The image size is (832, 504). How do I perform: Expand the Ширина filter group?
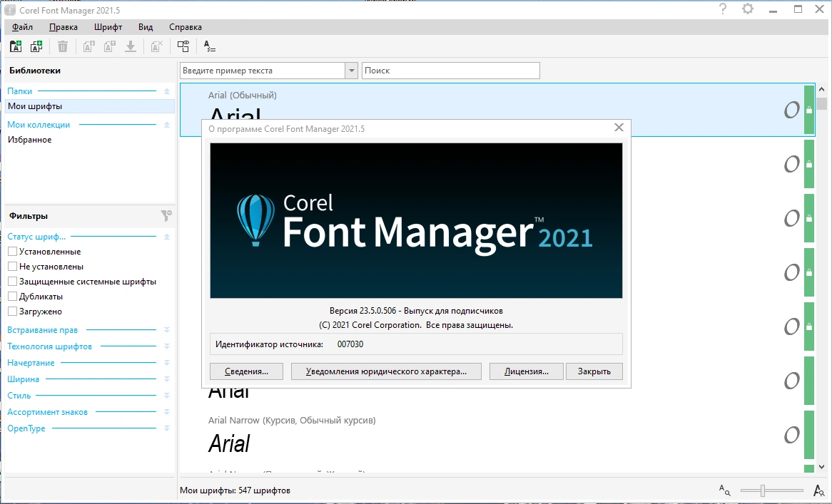(x=166, y=379)
